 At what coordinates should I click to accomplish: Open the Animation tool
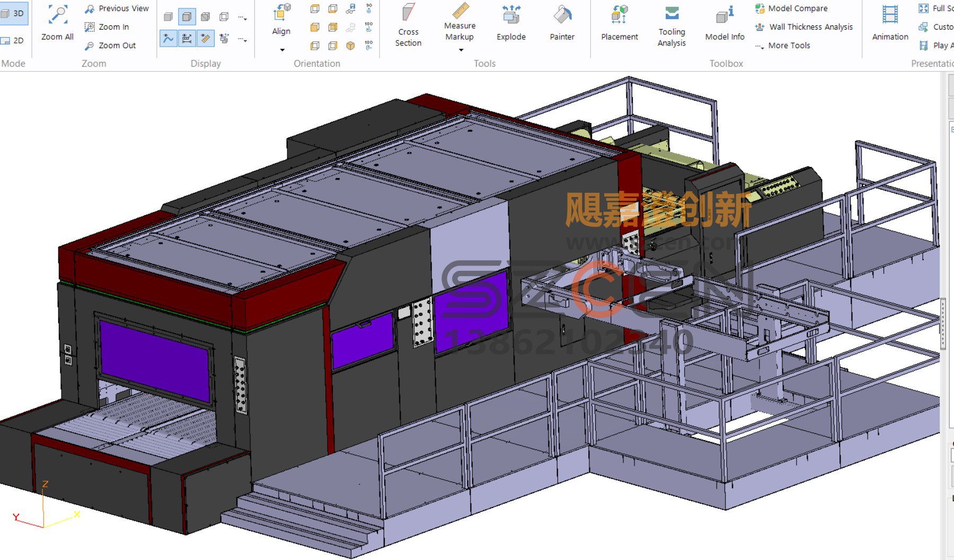coord(890,23)
